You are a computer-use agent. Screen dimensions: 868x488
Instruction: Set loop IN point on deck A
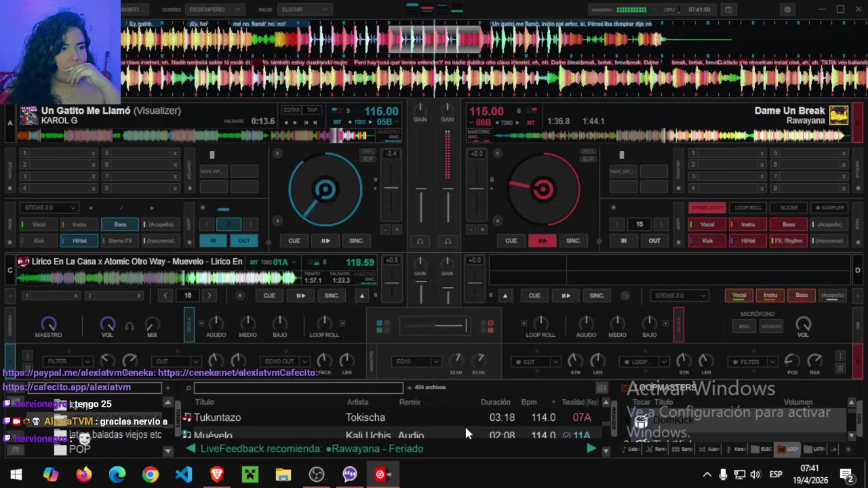pos(213,241)
